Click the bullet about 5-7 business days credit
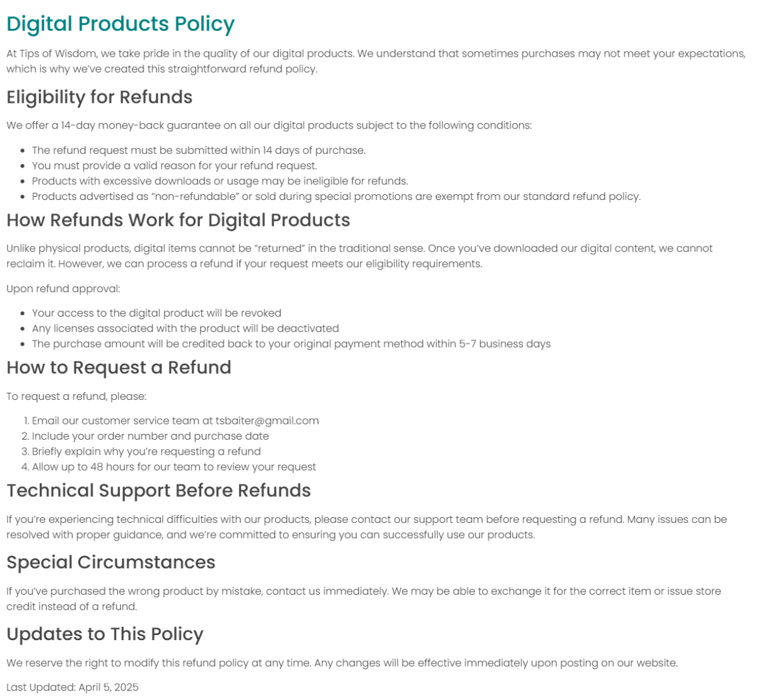757x700 pixels. pyautogui.click(x=291, y=344)
